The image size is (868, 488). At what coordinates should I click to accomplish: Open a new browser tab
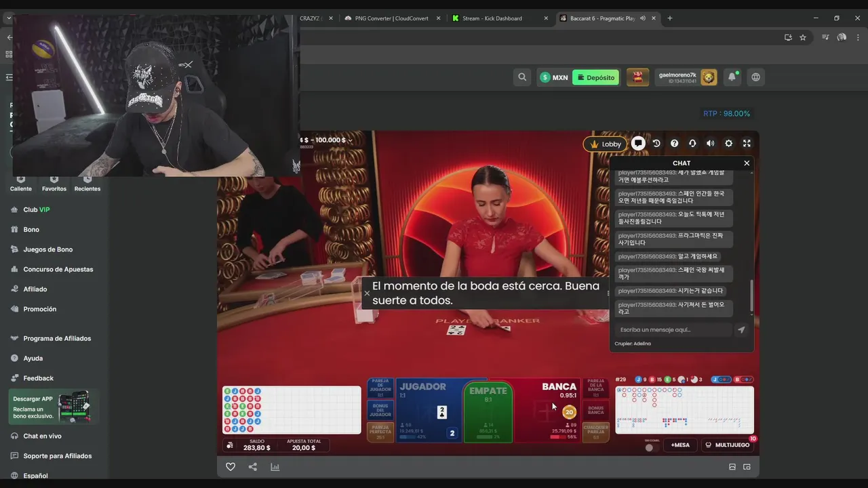pyautogui.click(x=670, y=18)
